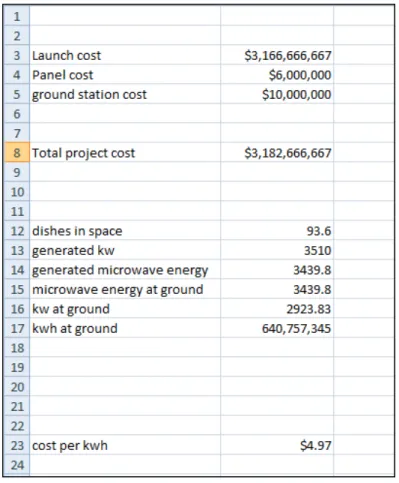Select row 20 via its row header

(x=17, y=387)
